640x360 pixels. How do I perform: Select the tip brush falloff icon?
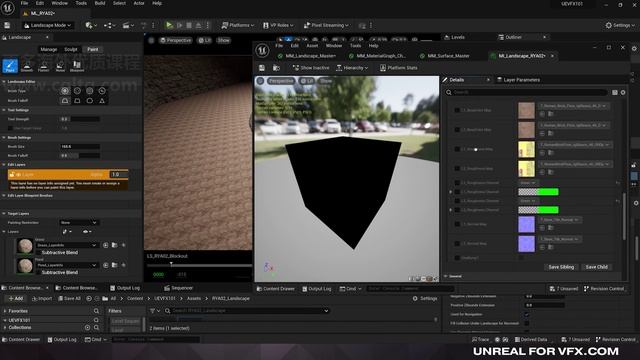click(102, 100)
